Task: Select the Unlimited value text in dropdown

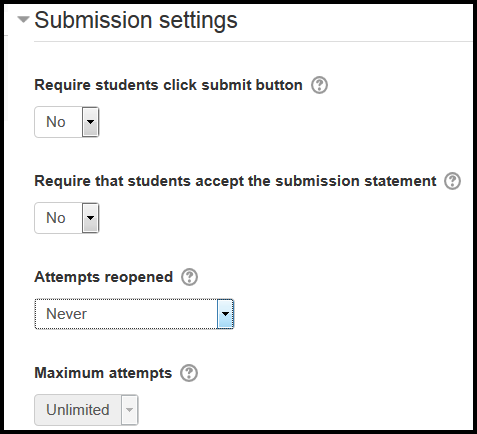Action: pos(78,410)
